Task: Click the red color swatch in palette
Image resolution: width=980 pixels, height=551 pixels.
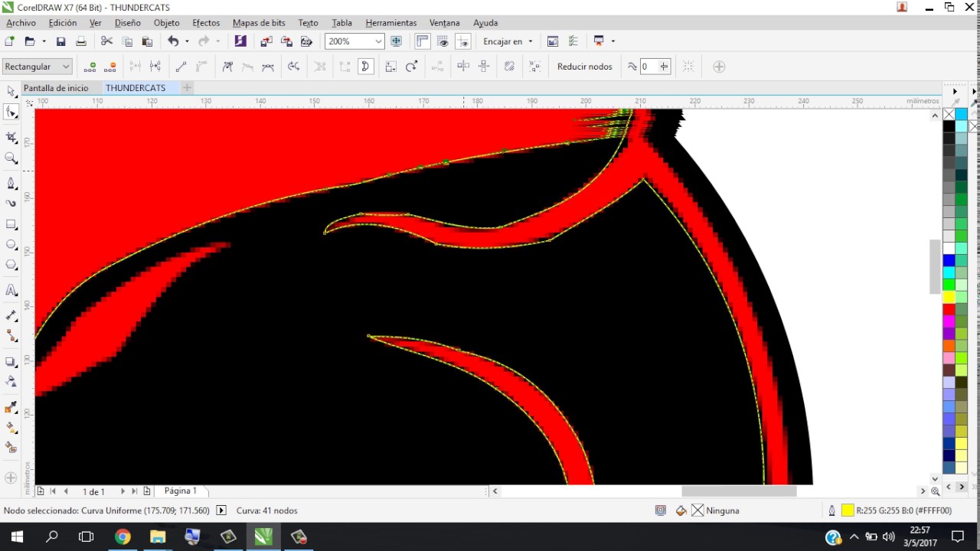Action: (x=949, y=309)
